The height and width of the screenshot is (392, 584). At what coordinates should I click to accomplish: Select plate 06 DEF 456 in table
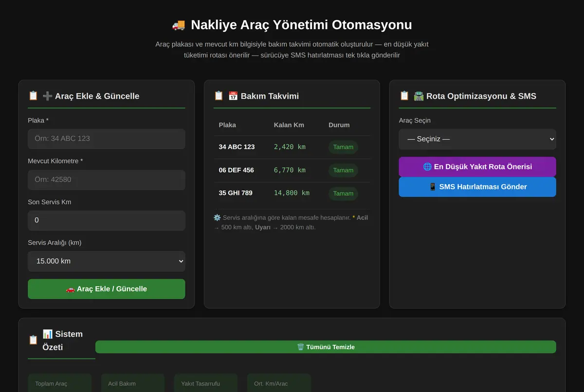[x=236, y=170]
